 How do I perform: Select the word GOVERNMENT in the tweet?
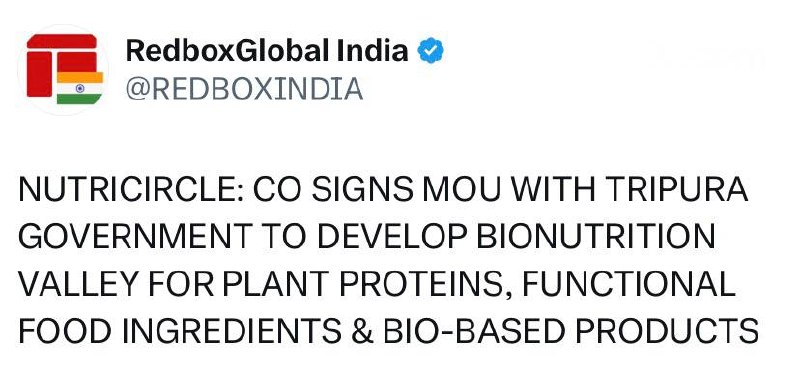point(135,237)
